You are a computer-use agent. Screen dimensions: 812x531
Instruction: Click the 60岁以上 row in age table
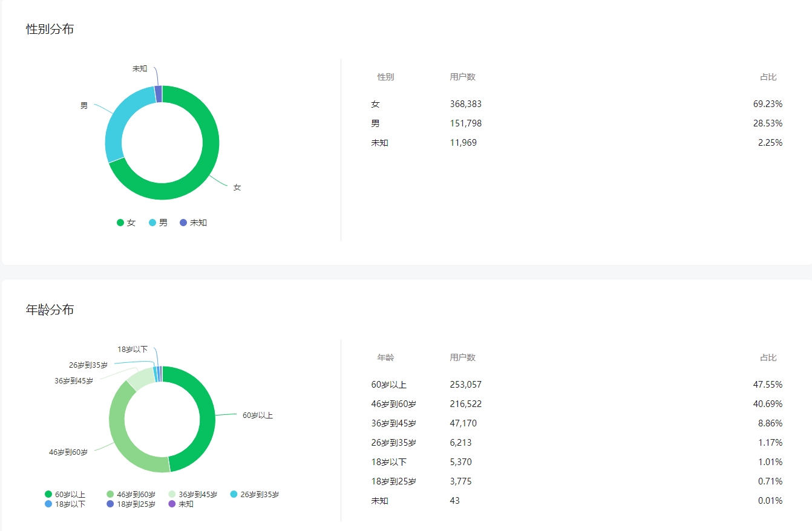click(x=577, y=385)
